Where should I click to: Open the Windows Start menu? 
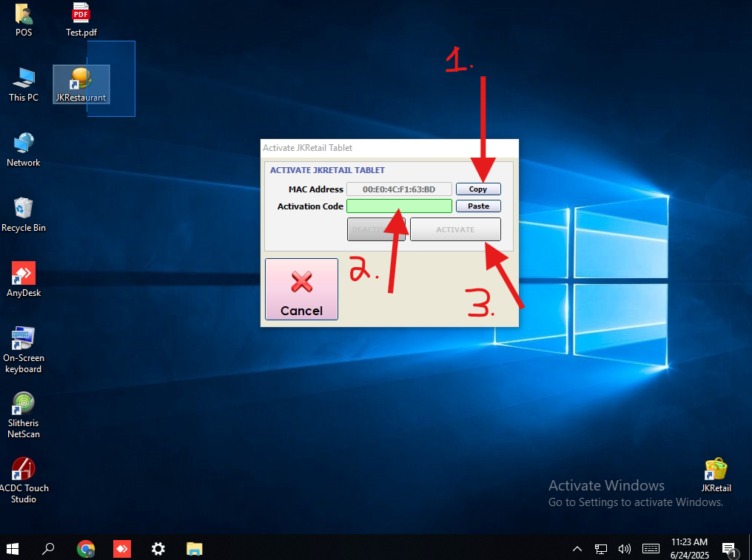13,548
